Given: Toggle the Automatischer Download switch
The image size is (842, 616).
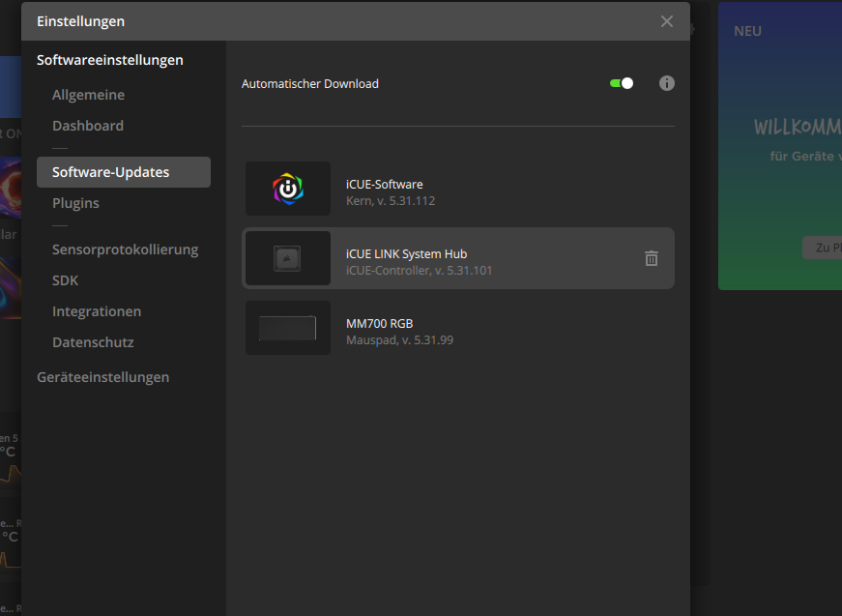Looking at the screenshot, I should [x=622, y=83].
